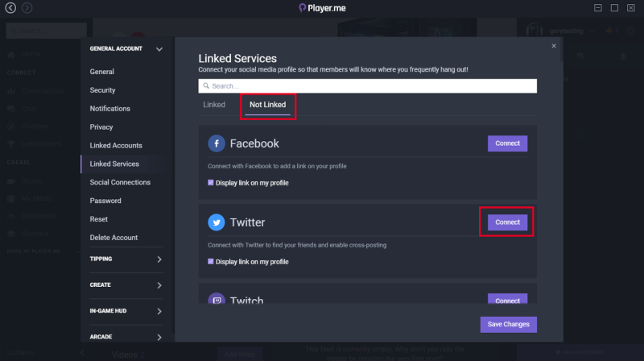Click the Facebook logo icon
This screenshot has height=361, width=644.
pos(217,143)
